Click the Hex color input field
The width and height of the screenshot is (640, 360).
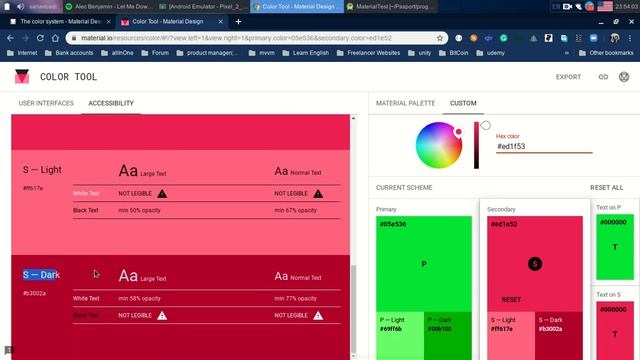click(x=544, y=147)
